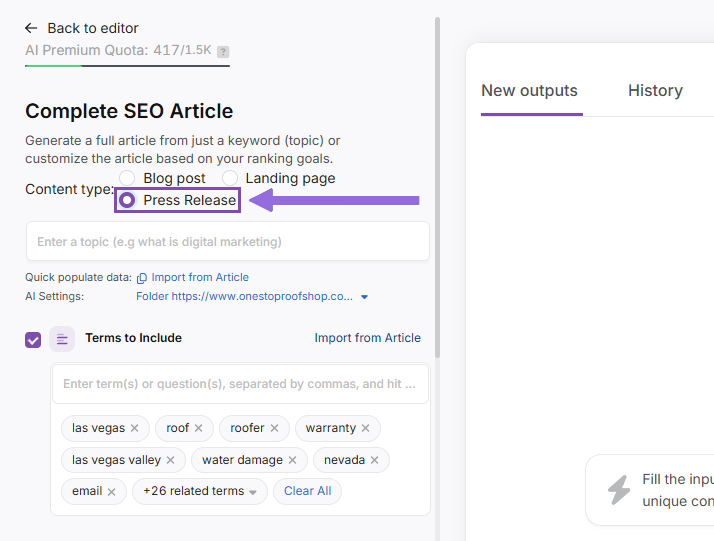Click the lightning bolt icon
Viewport: 714px width, 541px height.
[619, 490]
